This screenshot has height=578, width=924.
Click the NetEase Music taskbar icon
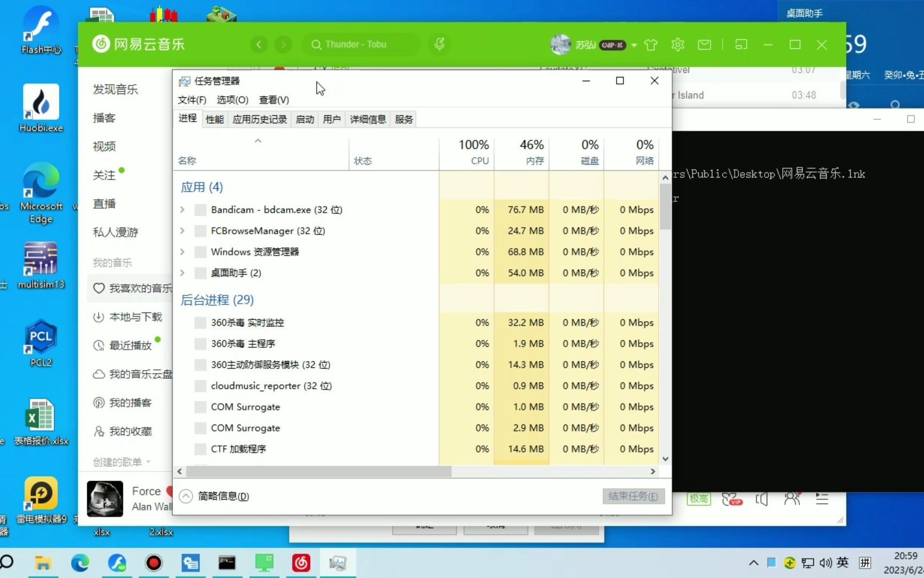(301, 562)
